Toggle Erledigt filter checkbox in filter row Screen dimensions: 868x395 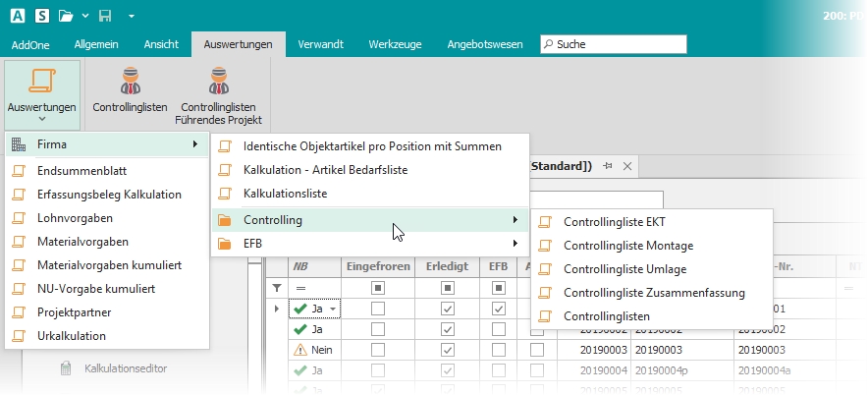tap(448, 288)
